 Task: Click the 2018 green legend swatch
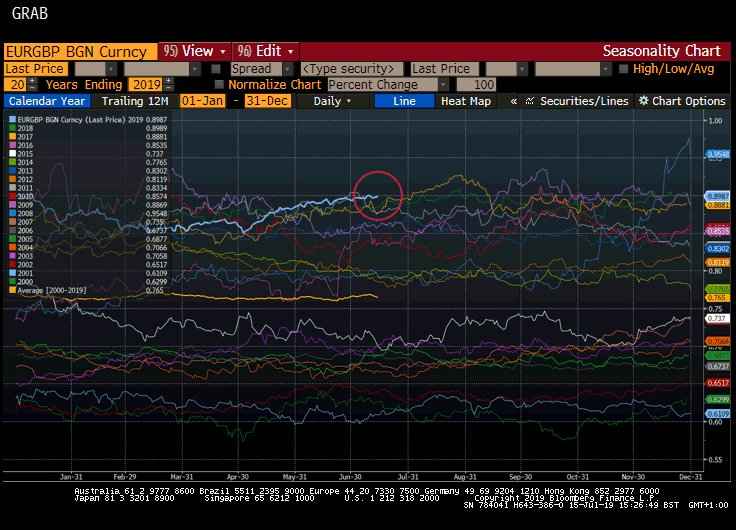point(10,129)
